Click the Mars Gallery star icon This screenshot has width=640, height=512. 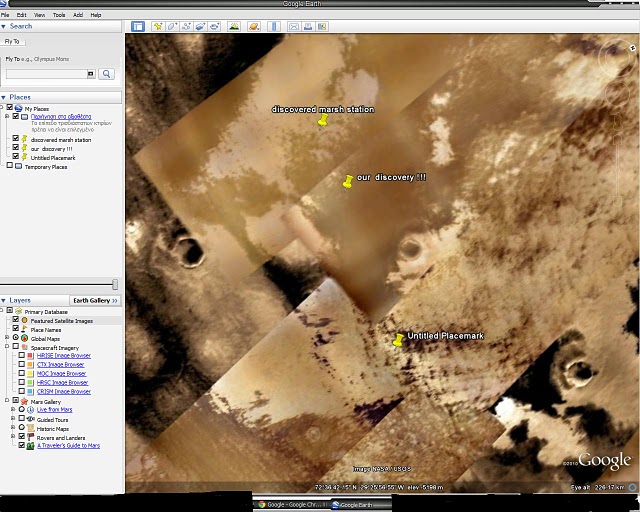coord(24,401)
